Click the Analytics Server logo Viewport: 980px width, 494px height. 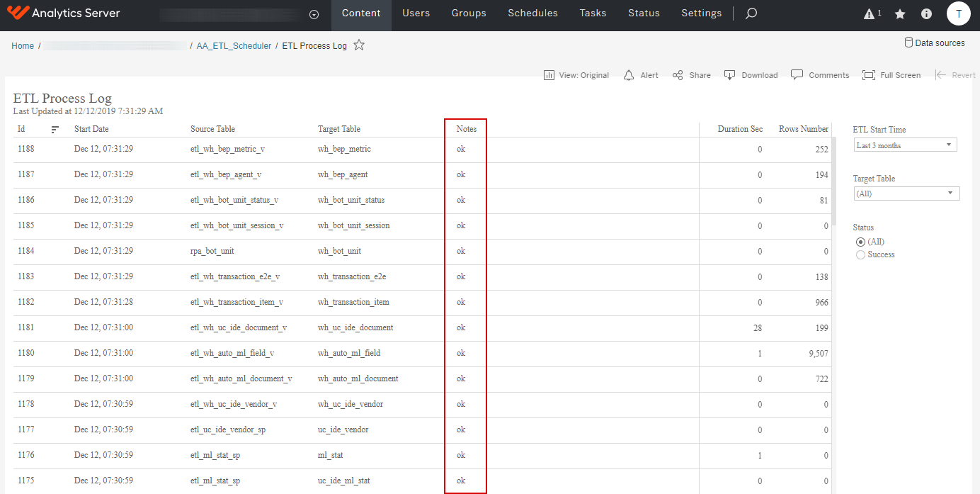point(62,13)
